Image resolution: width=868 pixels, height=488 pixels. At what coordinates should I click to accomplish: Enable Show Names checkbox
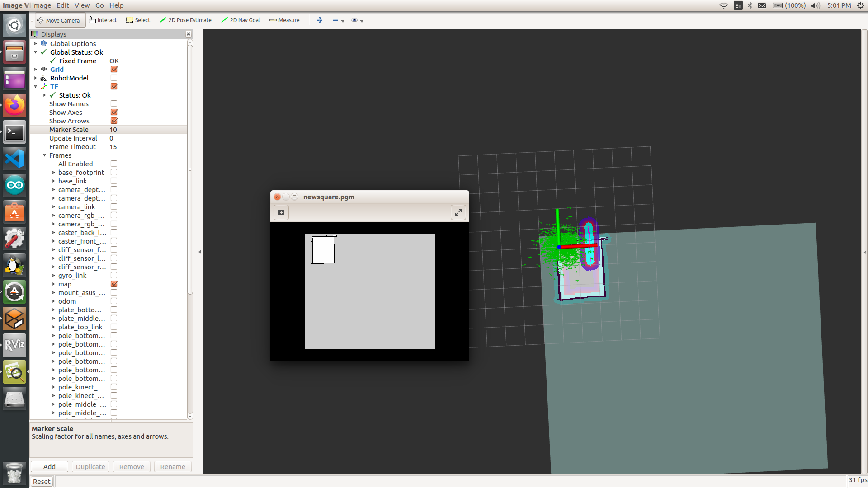pos(114,104)
